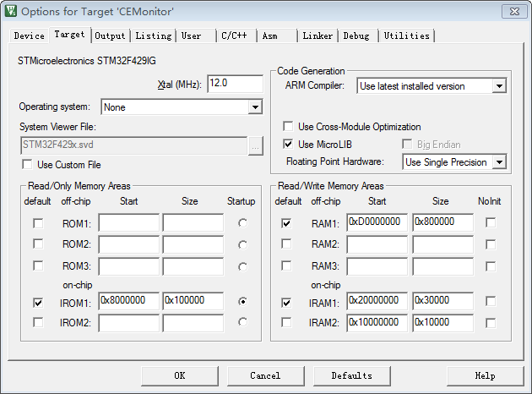This screenshot has height=394, width=532.
Task: Check the RAM3 default checkbox
Action: 286,265
